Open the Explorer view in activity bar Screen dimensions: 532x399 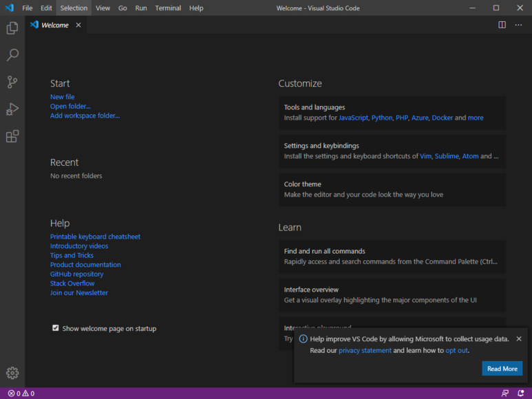tap(12, 28)
